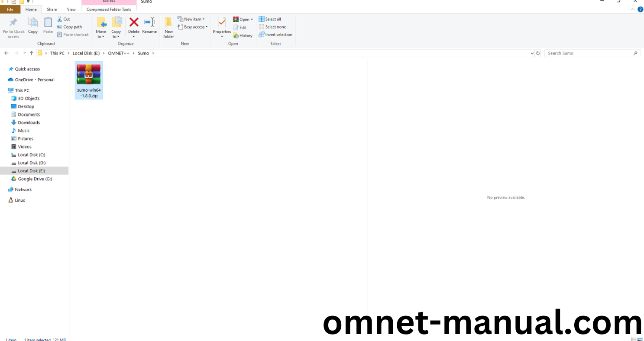Click the red Delete icon
Image resolution: width=644 pixels, height=341 pixels.
click(134, 23)
